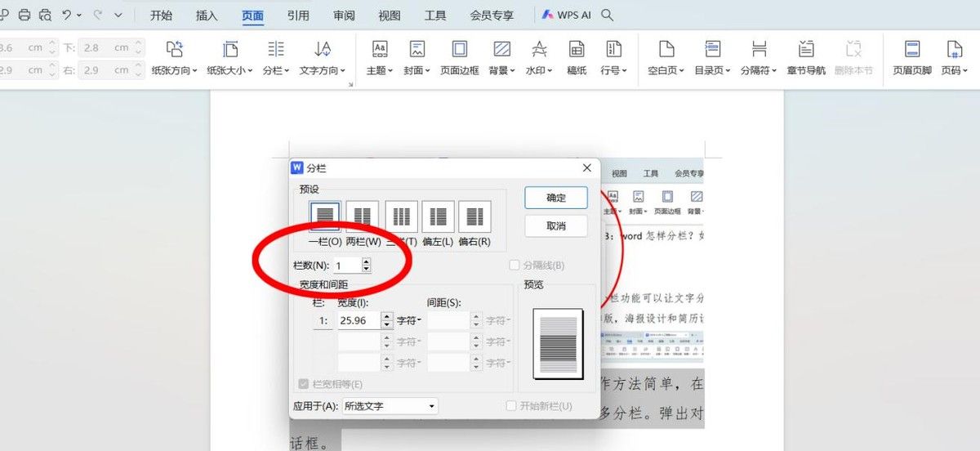Open the 纸张大小 paper size dropdown

229,59
